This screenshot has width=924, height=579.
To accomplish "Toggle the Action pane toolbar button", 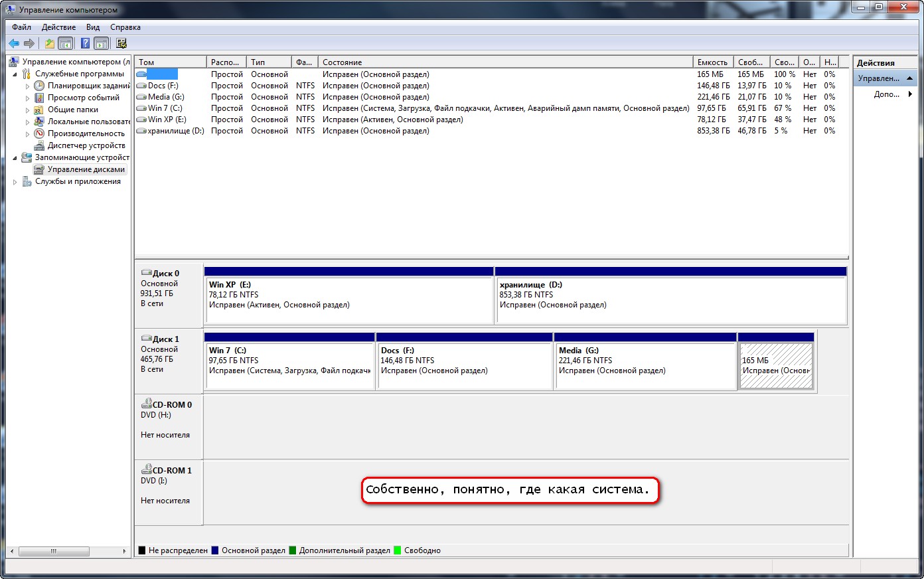I will [102, 44].
